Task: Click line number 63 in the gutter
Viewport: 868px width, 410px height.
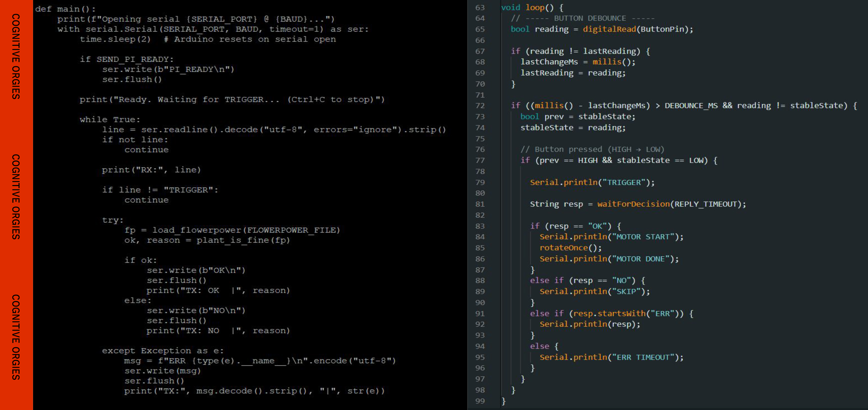Action: pos(480,7)
